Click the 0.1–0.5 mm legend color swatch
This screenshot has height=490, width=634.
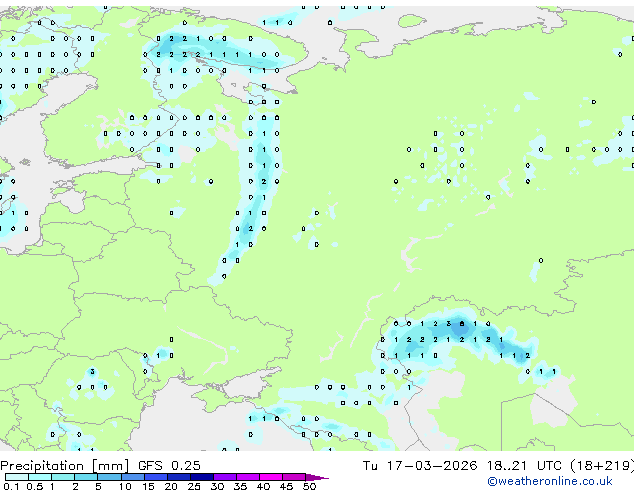click(x=17, y=477)
